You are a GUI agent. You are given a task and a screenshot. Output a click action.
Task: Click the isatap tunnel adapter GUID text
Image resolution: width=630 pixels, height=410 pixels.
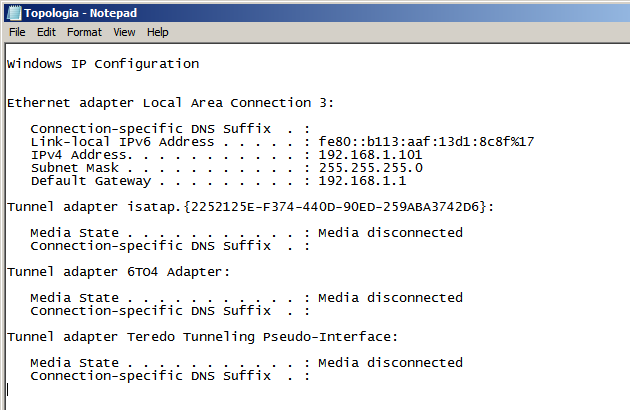[x=335, y=207]
